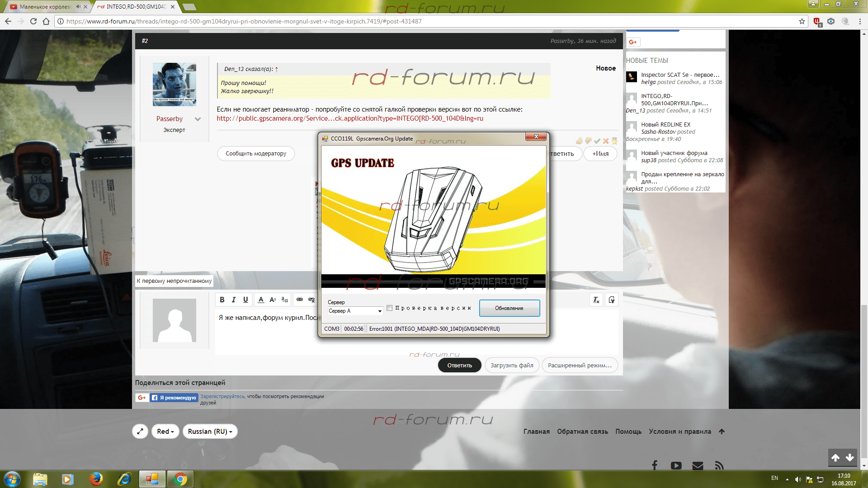This screenshot has height=488, width=868.
Task: Open the Red style chooser dropdown
Action: [165, 432]
